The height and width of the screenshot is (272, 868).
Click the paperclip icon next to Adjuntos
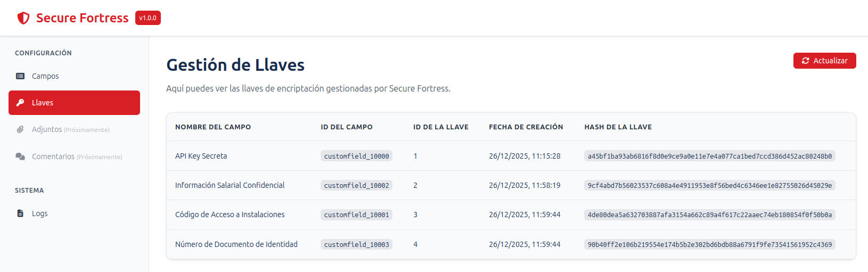pos(20,129)
